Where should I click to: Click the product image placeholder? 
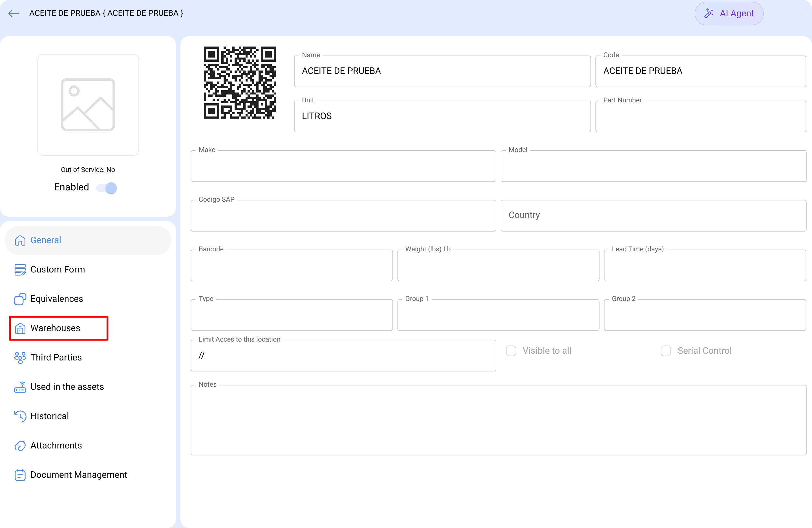point(88,105)
